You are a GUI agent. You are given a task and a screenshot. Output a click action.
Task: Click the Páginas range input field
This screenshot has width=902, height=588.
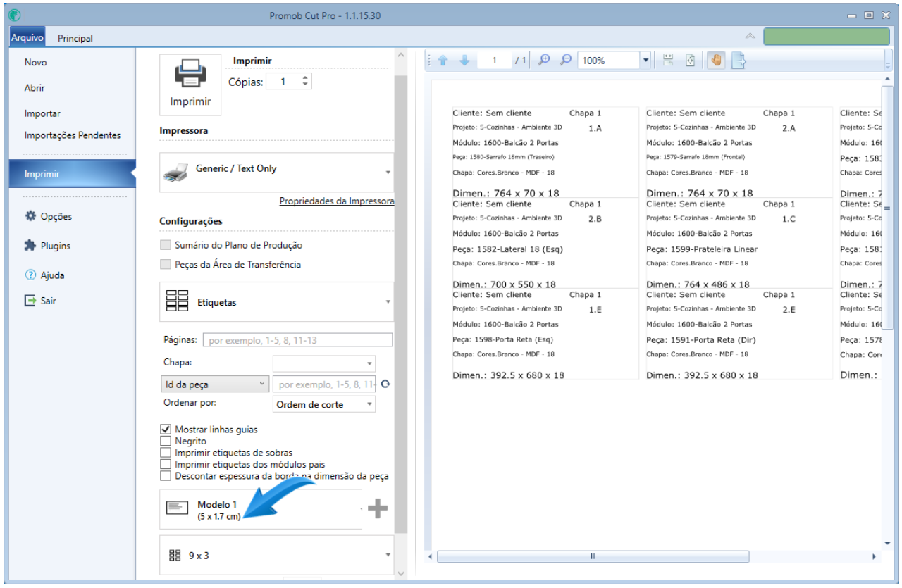(x=297, y=340)
